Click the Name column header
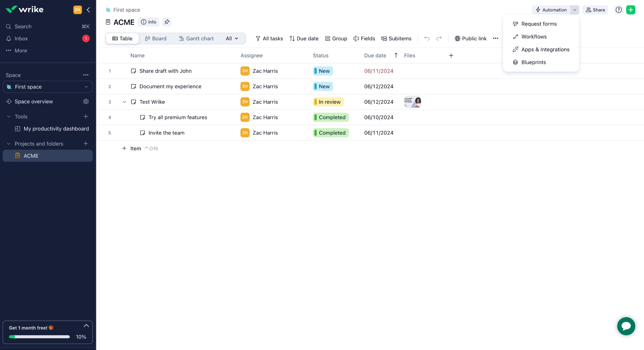Image resolution: width=644 pixels, height=350 pixels. [138, 56]
